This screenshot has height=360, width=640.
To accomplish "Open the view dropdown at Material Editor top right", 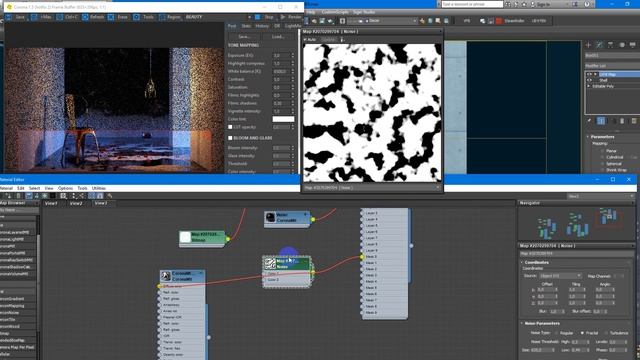I will pos(600,196).
